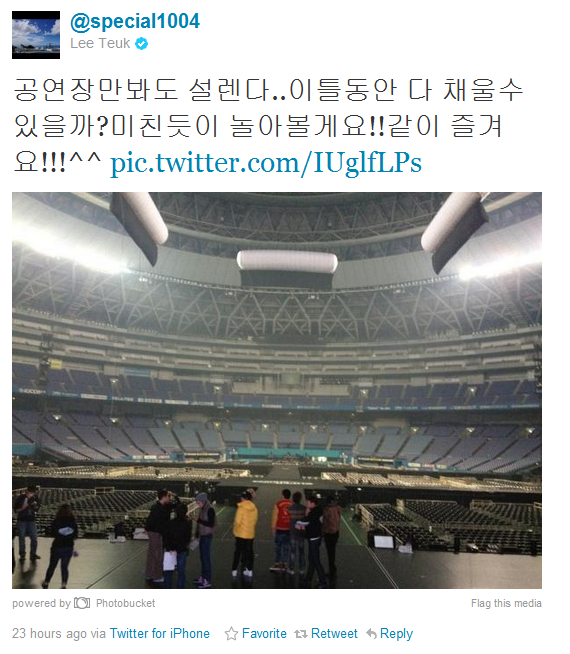
Task: View the embedded stadium photo
Action: pos(277,390)
